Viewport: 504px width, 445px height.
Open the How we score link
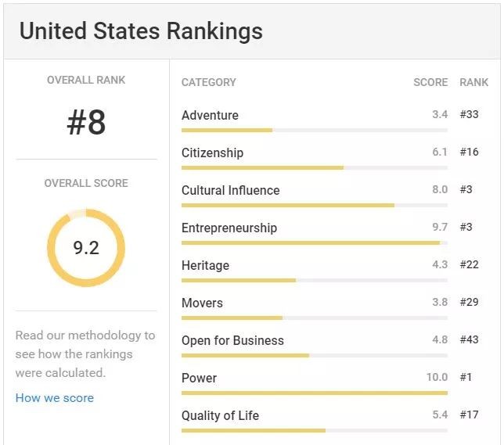tap(55, 398)
